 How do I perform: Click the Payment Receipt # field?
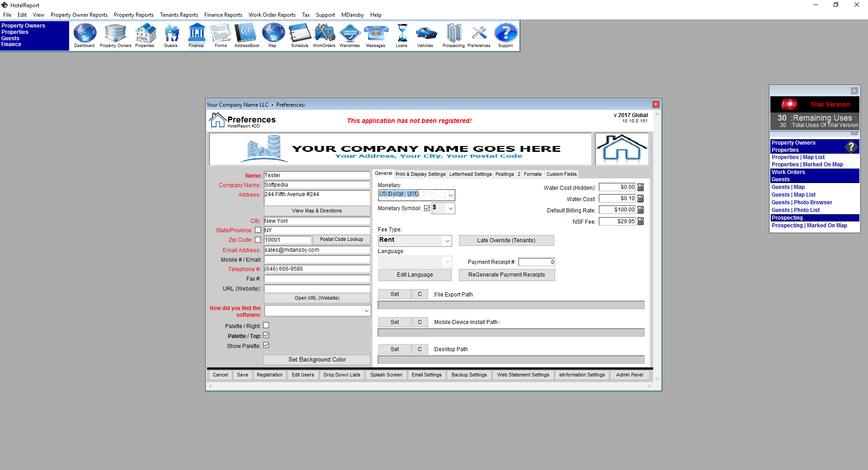click(x=537, y=262)
